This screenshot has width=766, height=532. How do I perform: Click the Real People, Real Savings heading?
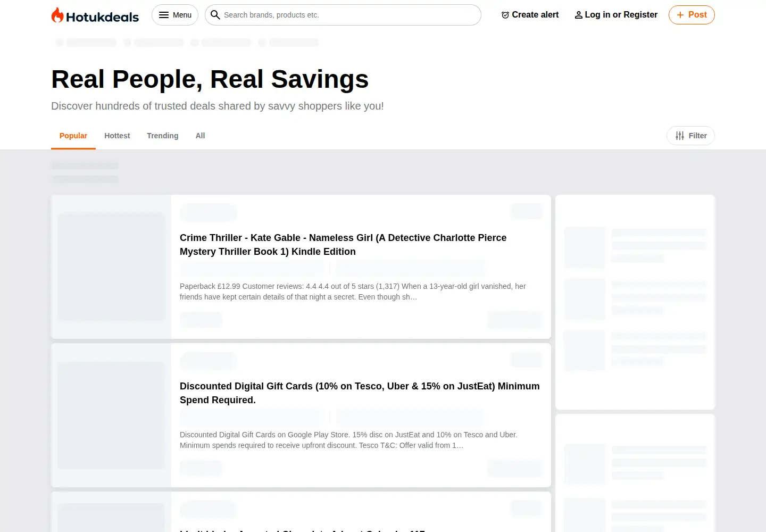[210, 79]
